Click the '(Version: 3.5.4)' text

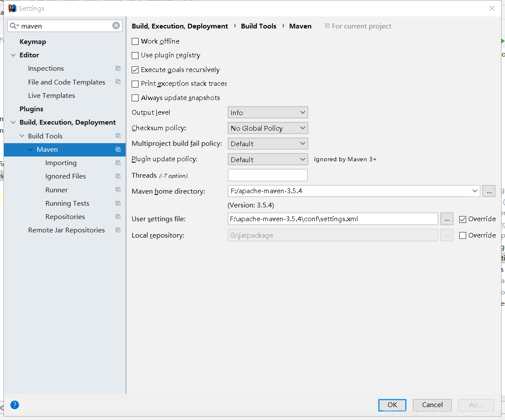point(251,205)
